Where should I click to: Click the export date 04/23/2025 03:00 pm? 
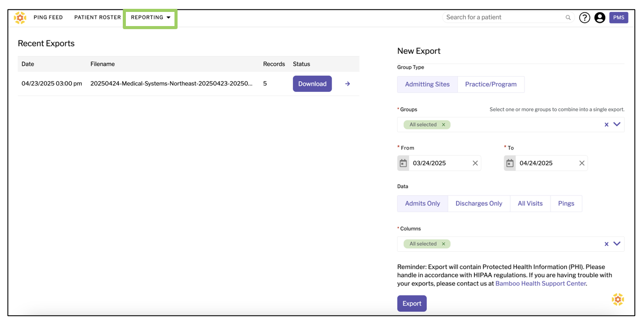tap(52, 83)
